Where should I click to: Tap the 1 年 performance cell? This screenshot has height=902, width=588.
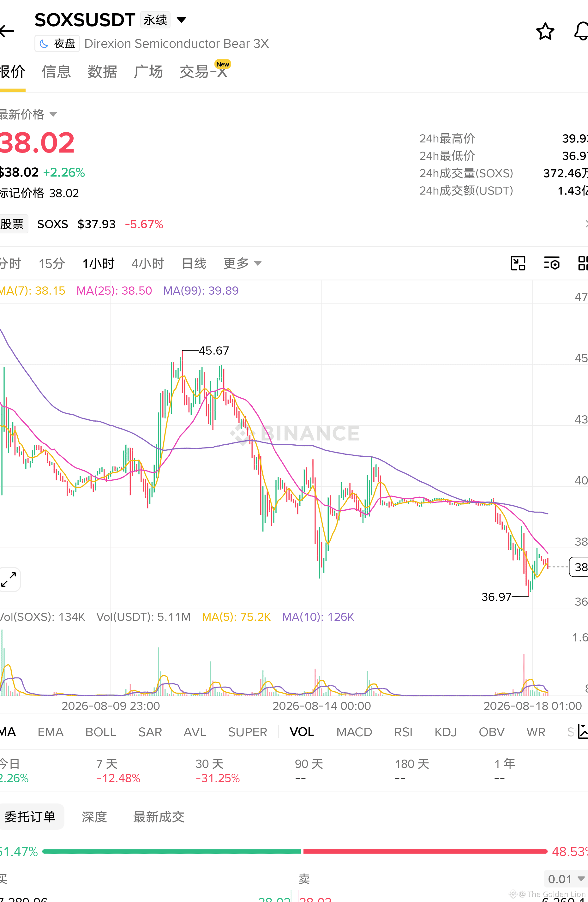(505, 771)
